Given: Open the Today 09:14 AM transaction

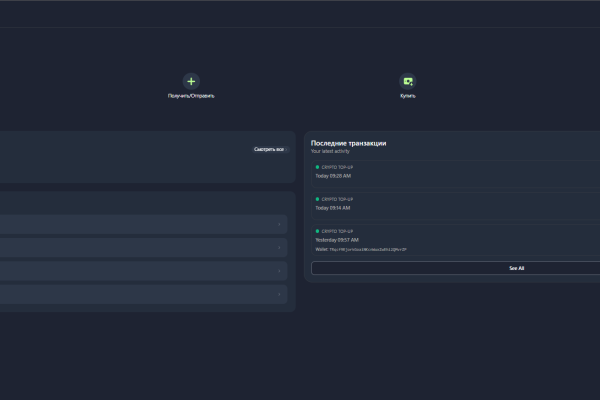Looking at the screenshot, I should tap(456, 206).
